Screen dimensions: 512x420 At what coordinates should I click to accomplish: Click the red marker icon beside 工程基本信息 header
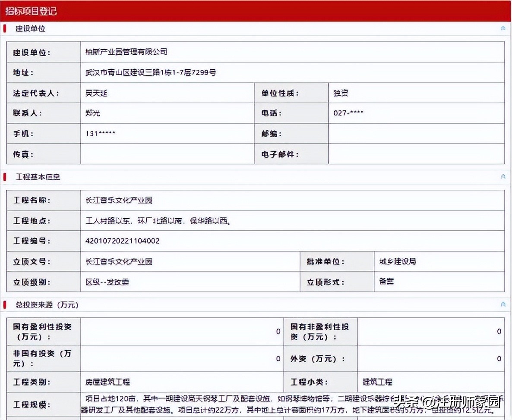click(x=5, y=177)
